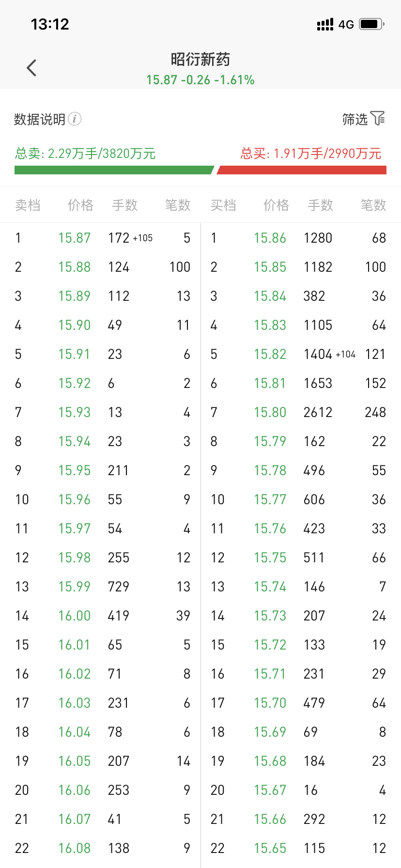Tap the 昭衍新药 stock title
Screen dimensions: 401x868
200,60
